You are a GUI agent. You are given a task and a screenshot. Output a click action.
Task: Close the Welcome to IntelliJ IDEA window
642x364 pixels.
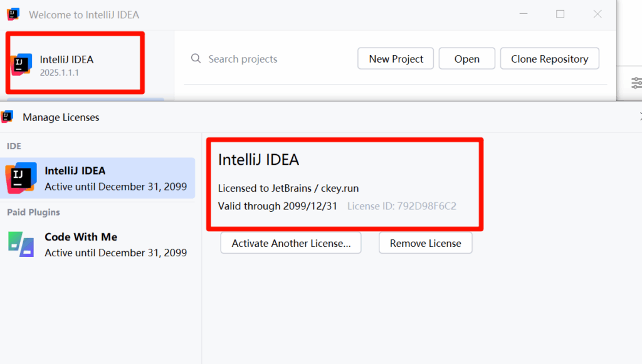[597, 14]
